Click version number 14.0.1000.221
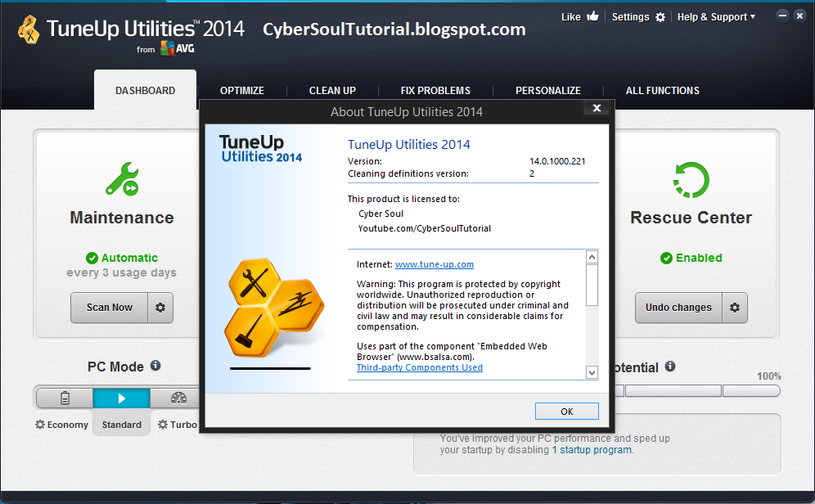 click(x=557, y=161)
